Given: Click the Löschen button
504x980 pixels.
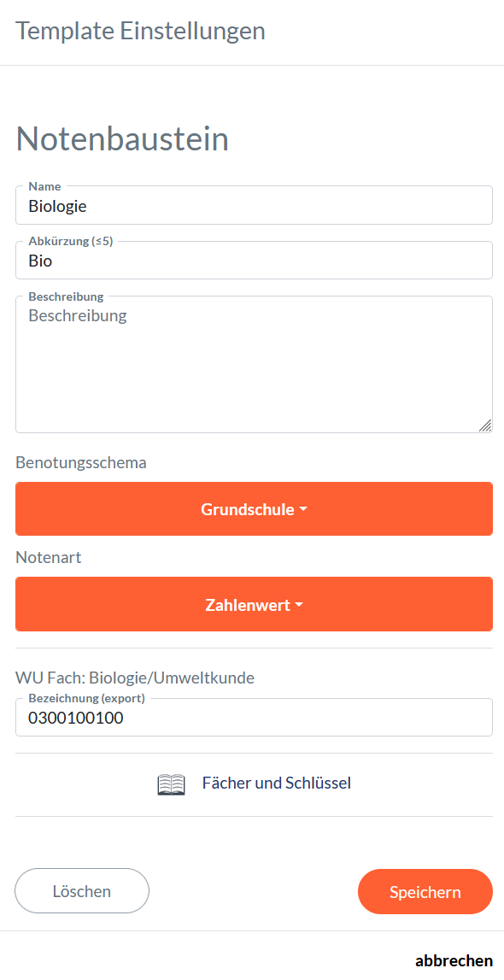Looking at the screenshot, I should point(81,890).
